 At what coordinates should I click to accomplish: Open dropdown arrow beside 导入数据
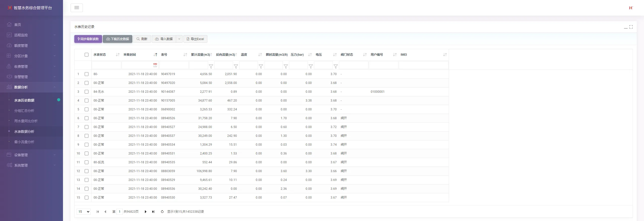pyautogui.click(x=179, y=39)
